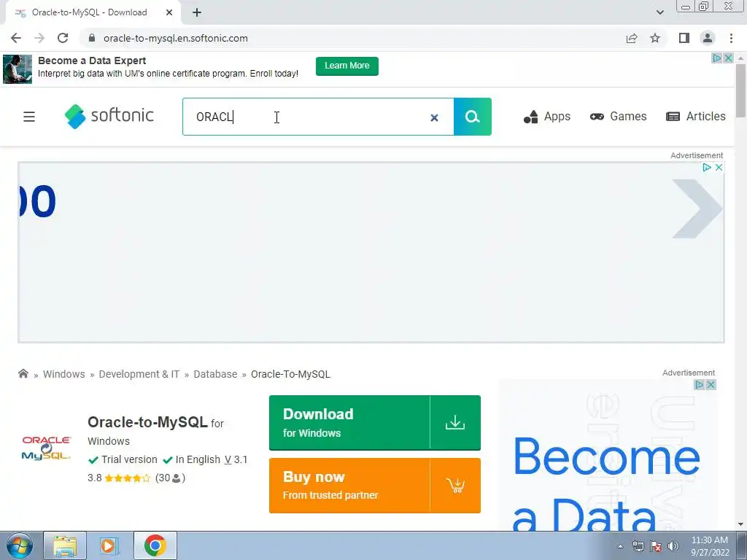This screenshot has width=747, height=560.
Task: Click the Oracle-to-MySQL title
Action: click(147, 421)
